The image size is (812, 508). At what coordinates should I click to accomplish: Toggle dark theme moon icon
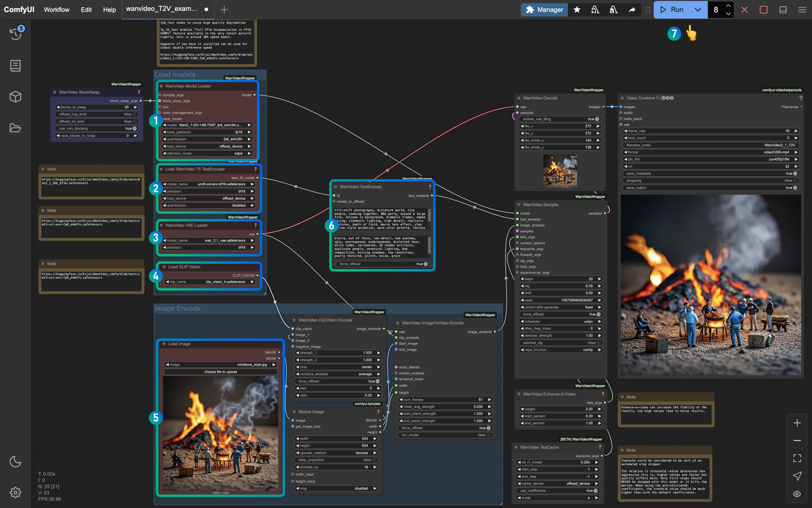click(x=15, y=461)
